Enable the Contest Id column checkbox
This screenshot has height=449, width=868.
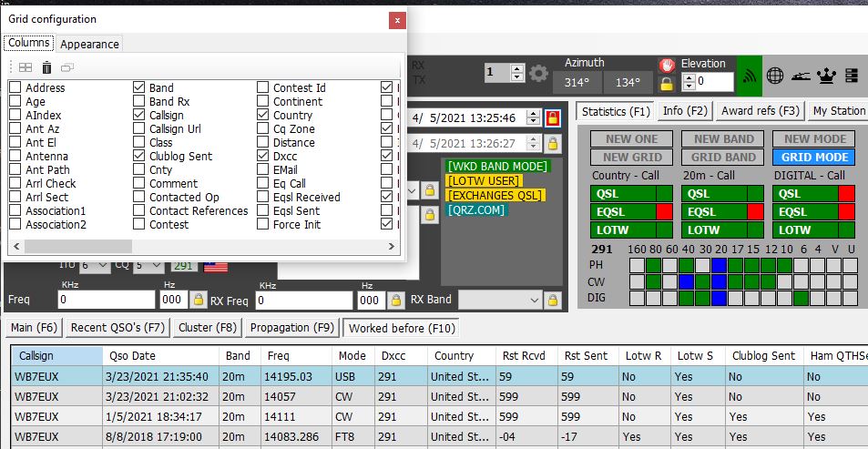[x=263, y=87]
